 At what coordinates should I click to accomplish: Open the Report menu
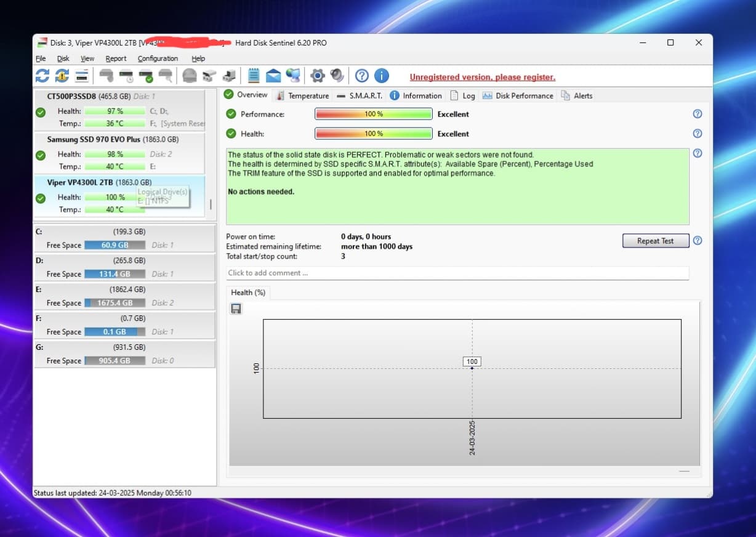116,59
